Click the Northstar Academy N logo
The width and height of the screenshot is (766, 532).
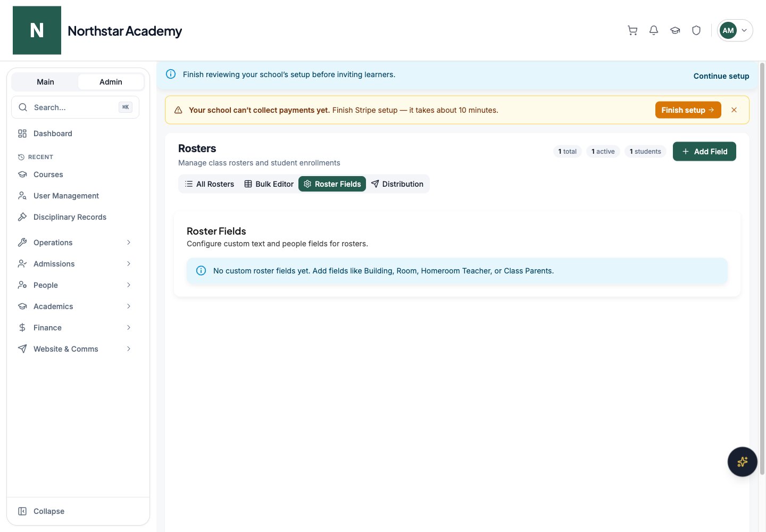(x=37, y=30)
